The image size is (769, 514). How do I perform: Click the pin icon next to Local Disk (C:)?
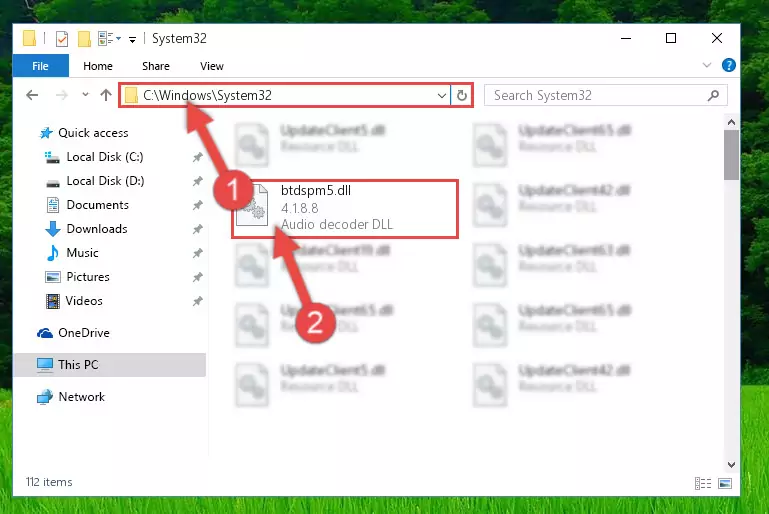[197, 157]
